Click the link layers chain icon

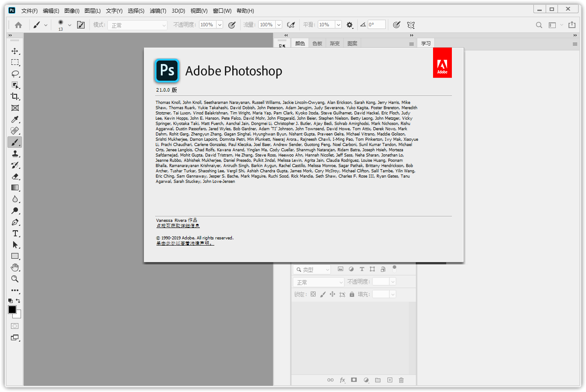coord(330,380)
